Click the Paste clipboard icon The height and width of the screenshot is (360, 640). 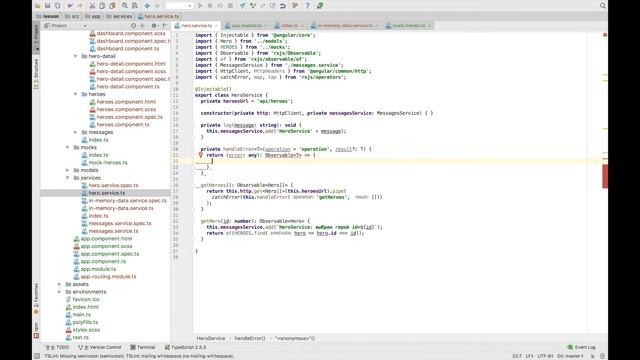point(112,6)
